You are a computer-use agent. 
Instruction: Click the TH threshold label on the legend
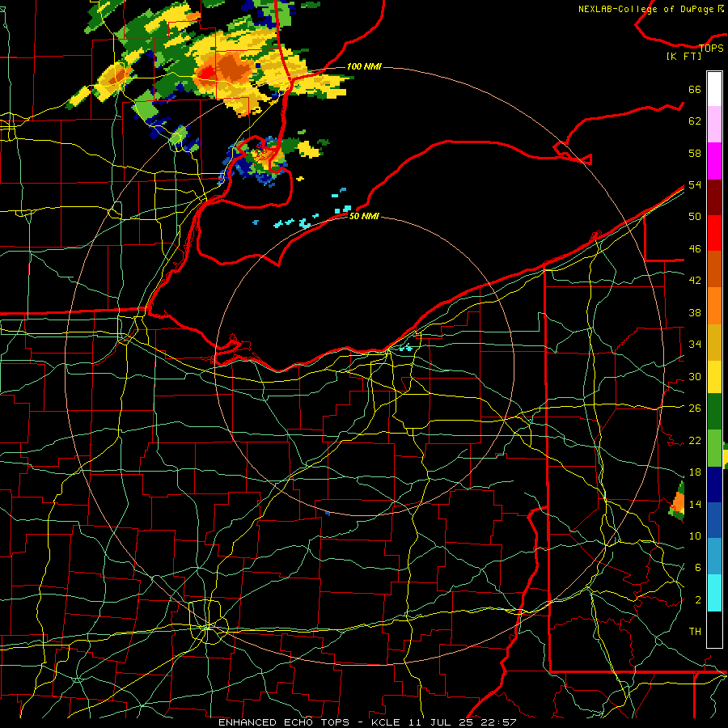pyautogui.click(x=695, y=631)
